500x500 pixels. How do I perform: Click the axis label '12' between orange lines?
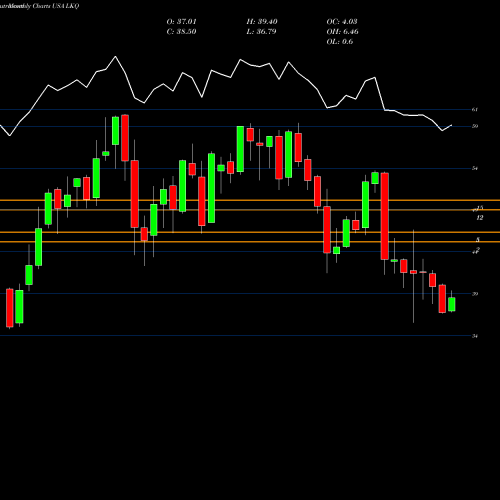click(x=480, y=218)
